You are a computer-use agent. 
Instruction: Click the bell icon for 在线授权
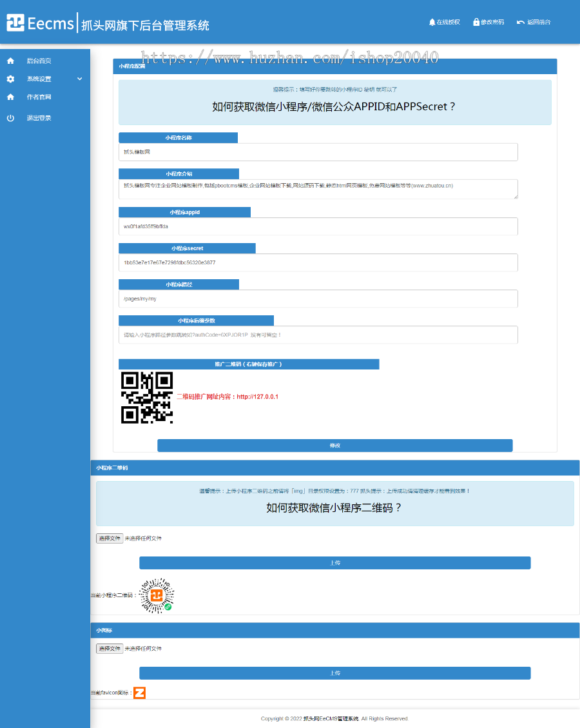click(x=432, y=22)
